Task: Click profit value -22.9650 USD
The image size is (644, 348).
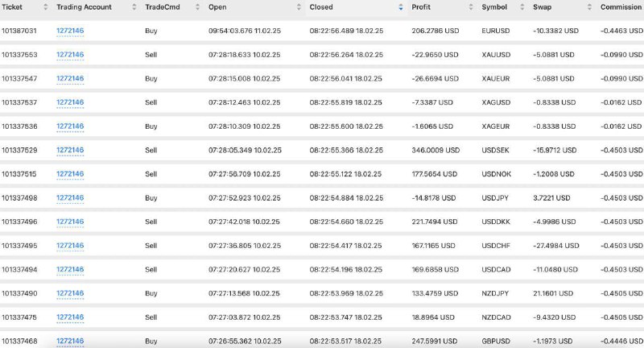Action: coord(435,55)
